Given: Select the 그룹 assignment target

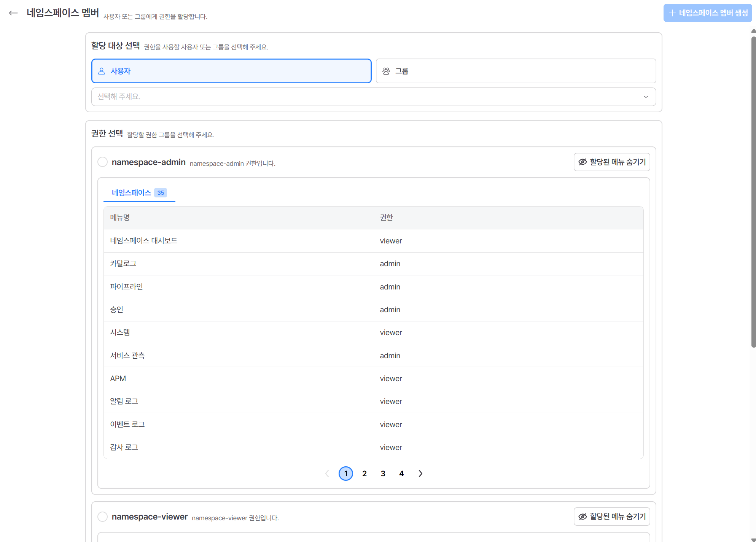Looking at the screenshot, I should tap(516, 71).
